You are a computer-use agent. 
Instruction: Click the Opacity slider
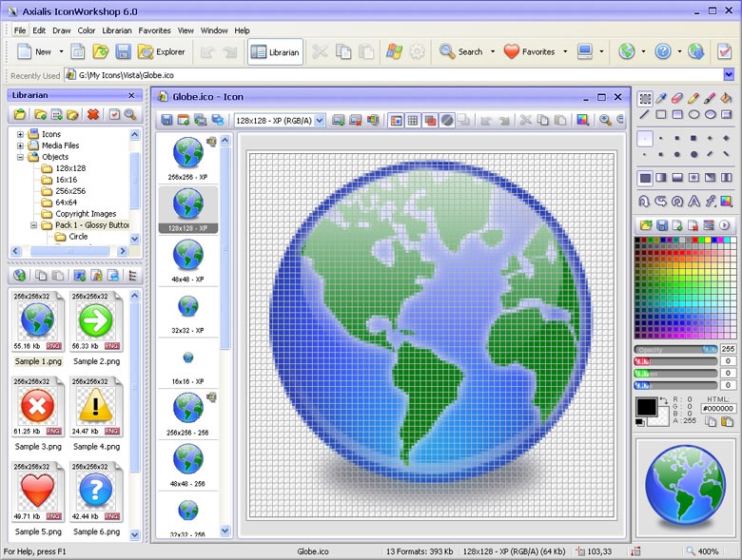click(x=675, y=350)
